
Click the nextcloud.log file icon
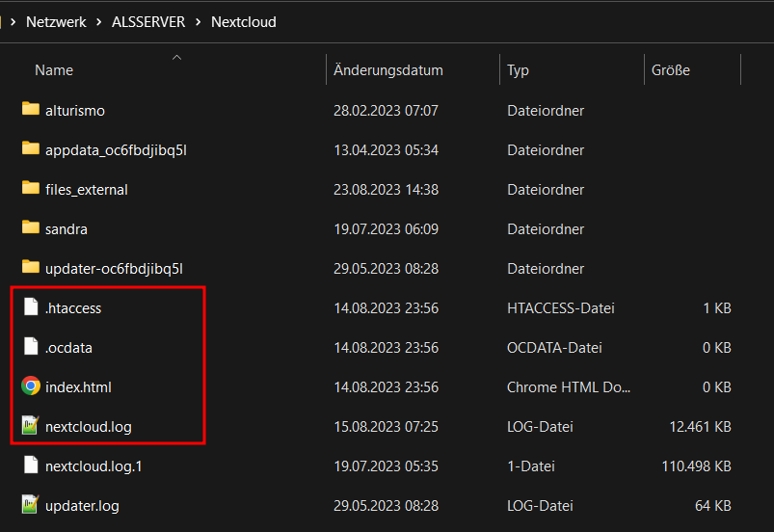pyautogui.click(x=30, y=425)
